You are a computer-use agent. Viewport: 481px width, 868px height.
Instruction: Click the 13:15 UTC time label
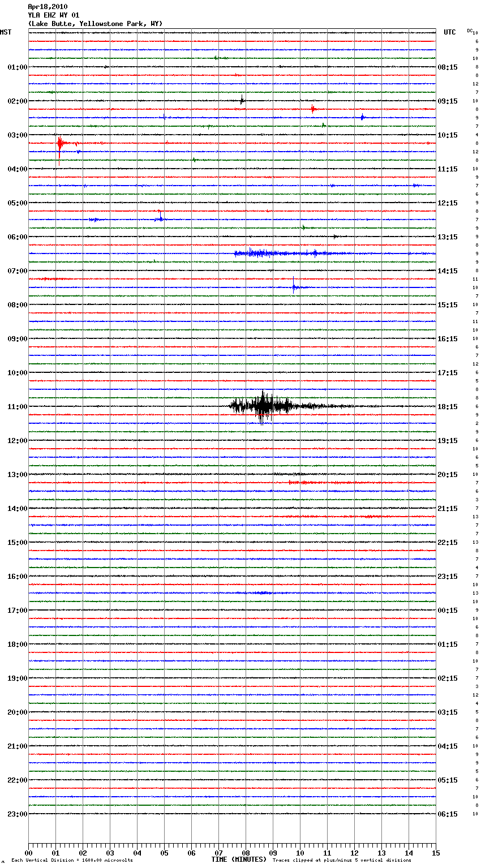click(448, 237)
